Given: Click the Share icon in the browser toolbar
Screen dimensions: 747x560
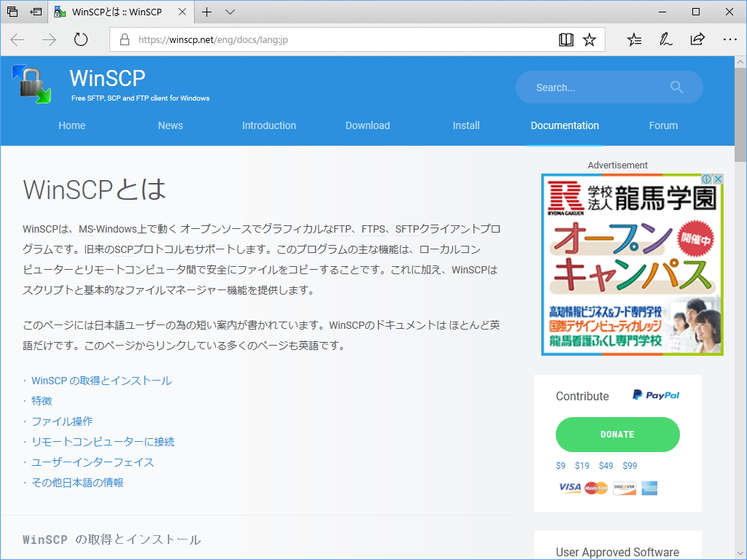Looking at the screenshot, I should pyautogui.click(x=697, y=39).
